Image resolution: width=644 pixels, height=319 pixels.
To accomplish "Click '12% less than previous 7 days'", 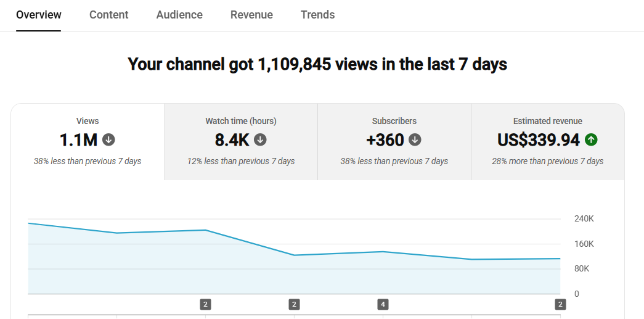I will [241, 161].
